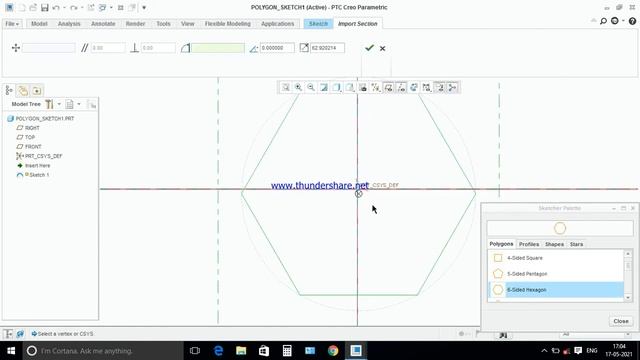
Task: Select the Sketch ribbon tab
Action: point(318,24)
